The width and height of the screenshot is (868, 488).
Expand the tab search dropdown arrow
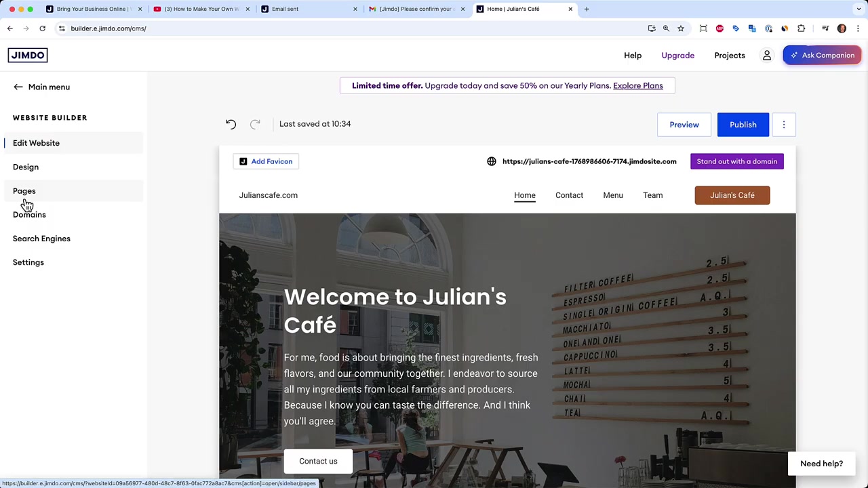[859, 9]
